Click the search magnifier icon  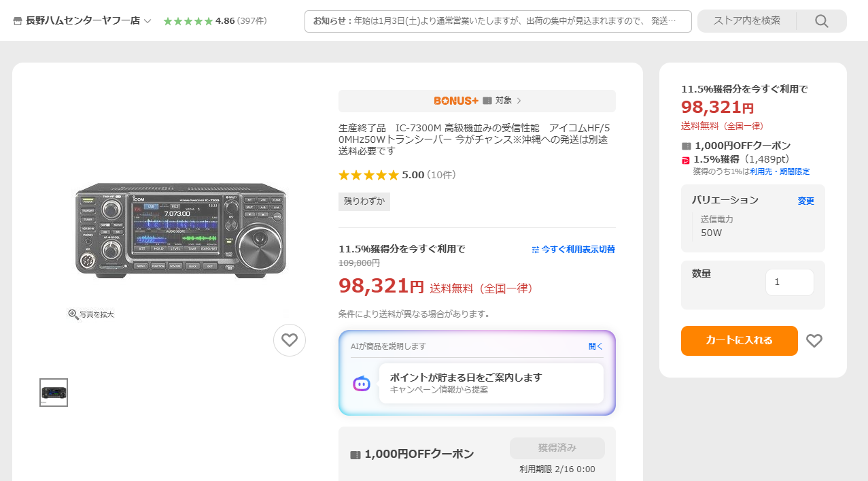[x=821, y=21]
